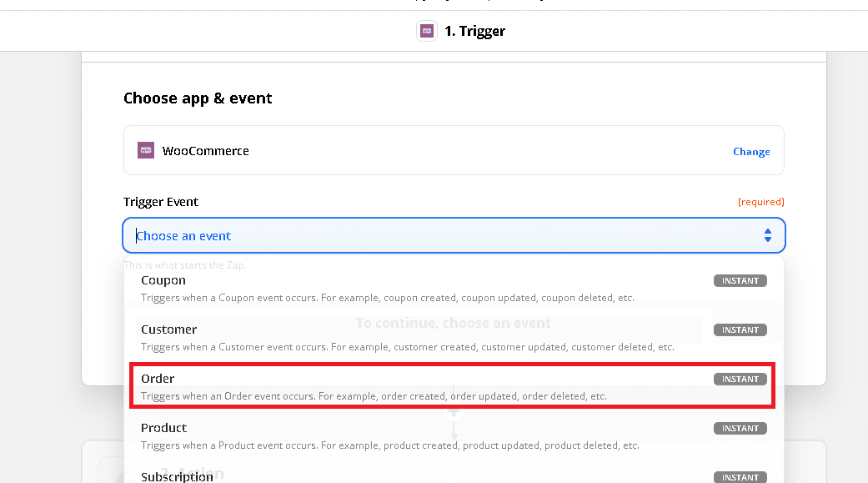Screen dimensions: 868x483
Task: Click the INSTANT badge on Subscription
Action: (x=740, y=477)
